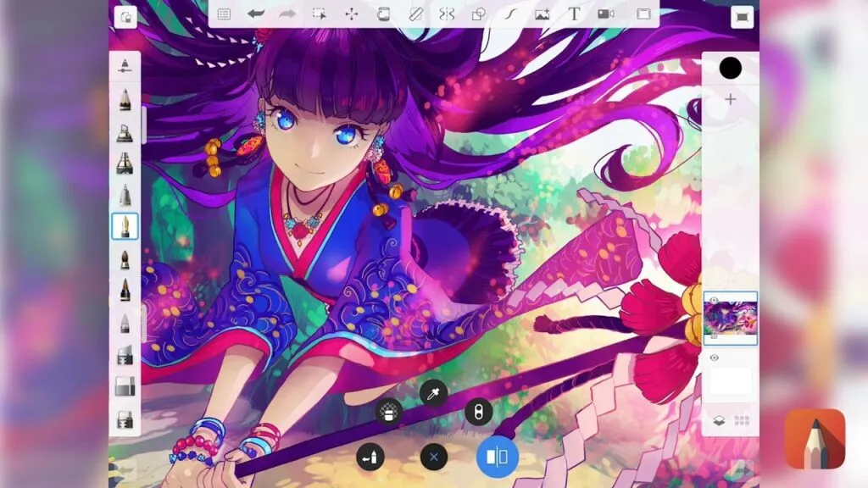Select the pencil brush
The height and width of the screenshot is (488, 868).
(x=125, y=100)
